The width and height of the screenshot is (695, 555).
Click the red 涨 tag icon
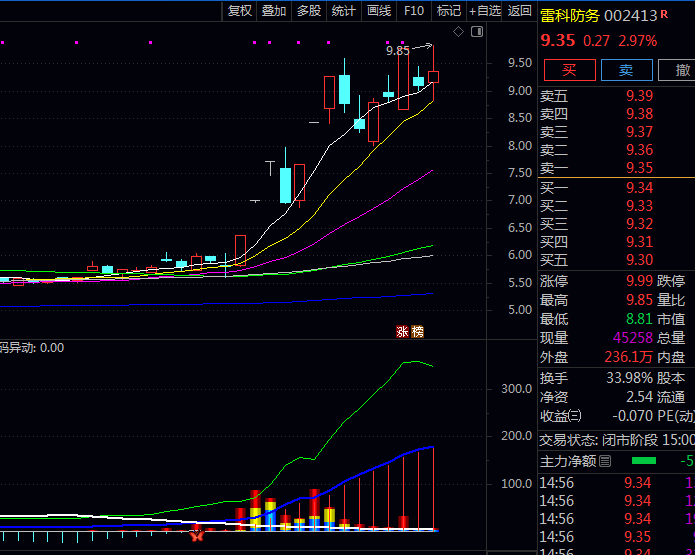tap(402, 332)
